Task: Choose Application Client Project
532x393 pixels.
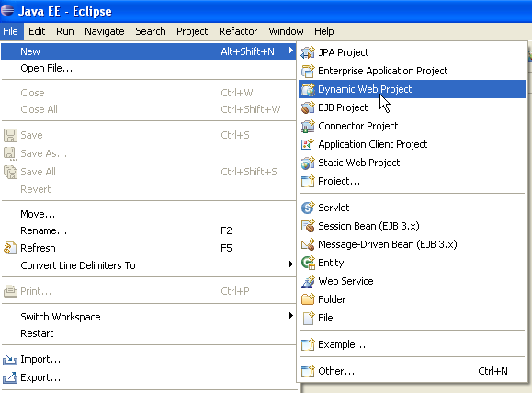Action: tap(412, 144)
